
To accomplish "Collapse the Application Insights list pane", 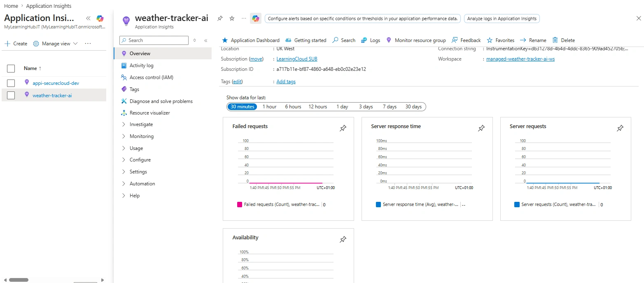I will point(88,18).
